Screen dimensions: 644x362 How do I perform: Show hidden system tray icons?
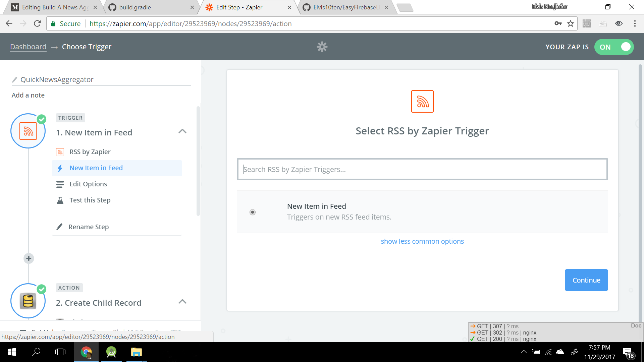[x=524, y=352]
